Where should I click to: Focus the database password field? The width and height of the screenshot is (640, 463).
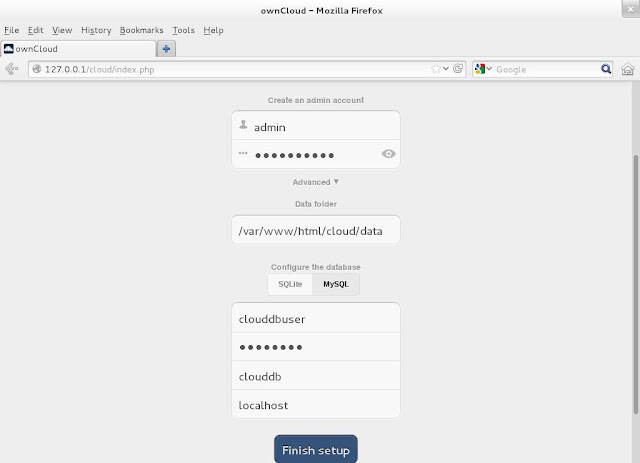click(x=316, y=347)
